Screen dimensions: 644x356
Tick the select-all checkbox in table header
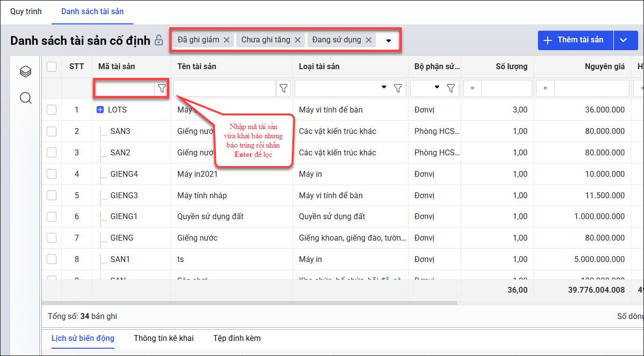coord(52,67)
